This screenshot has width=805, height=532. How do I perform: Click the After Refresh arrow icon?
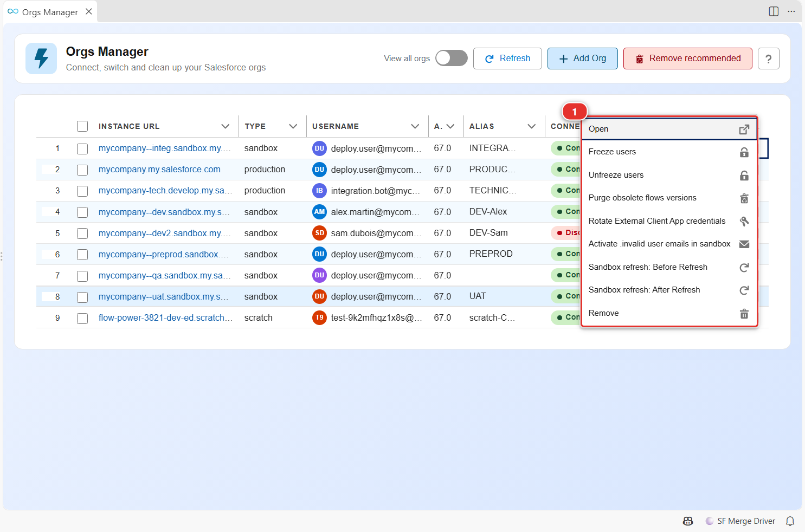[x=744, y=290]
